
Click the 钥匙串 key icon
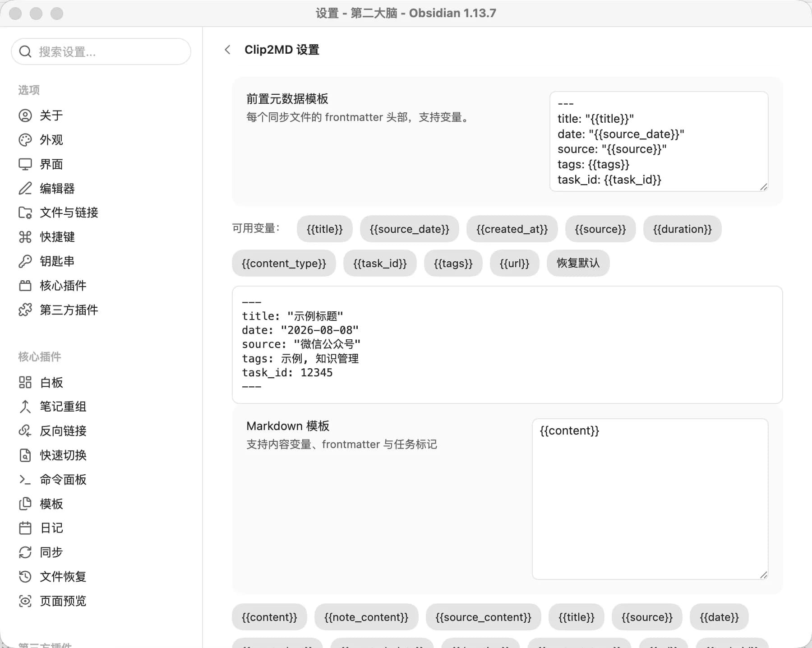point(25,261)
